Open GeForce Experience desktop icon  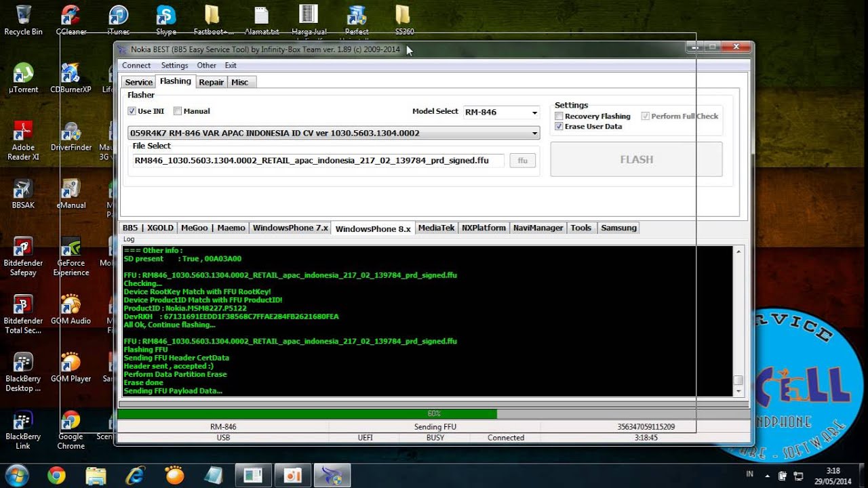pos(71,256)
